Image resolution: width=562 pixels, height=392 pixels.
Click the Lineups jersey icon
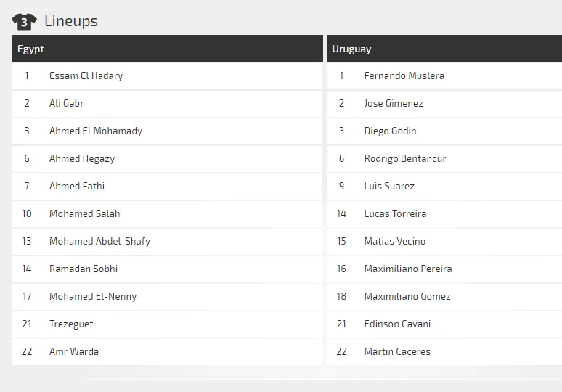(24, 22)
